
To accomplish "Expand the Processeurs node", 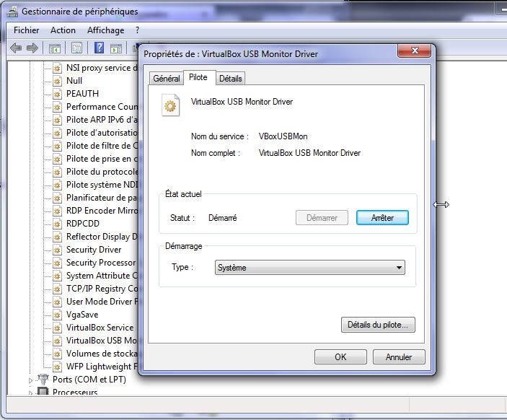I will 31,393.
